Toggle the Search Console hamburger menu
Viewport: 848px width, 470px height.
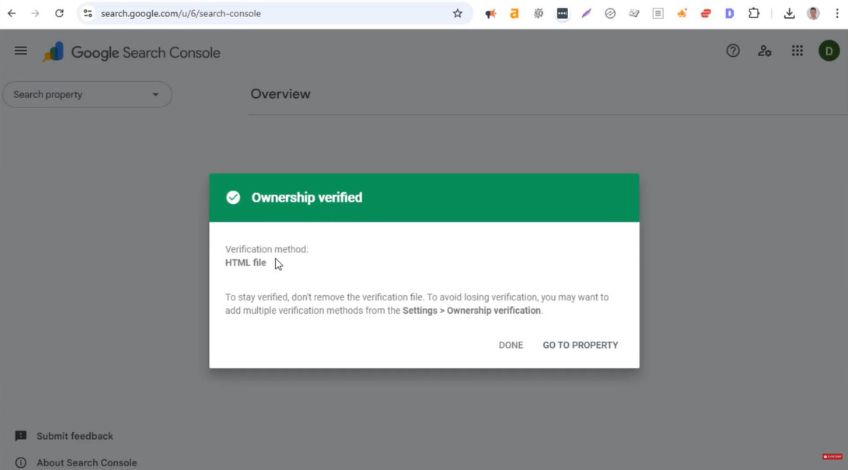point(21,51)
